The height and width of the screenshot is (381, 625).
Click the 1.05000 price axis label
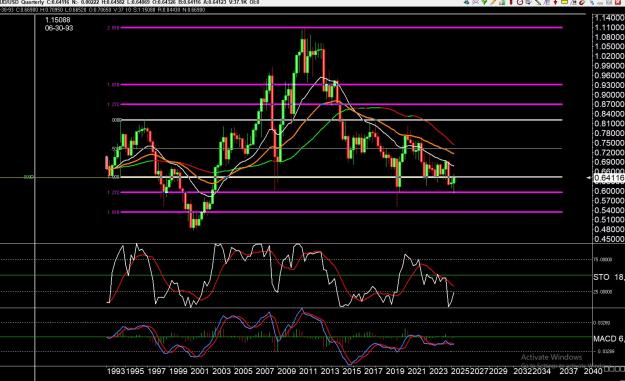click(609, 47)
